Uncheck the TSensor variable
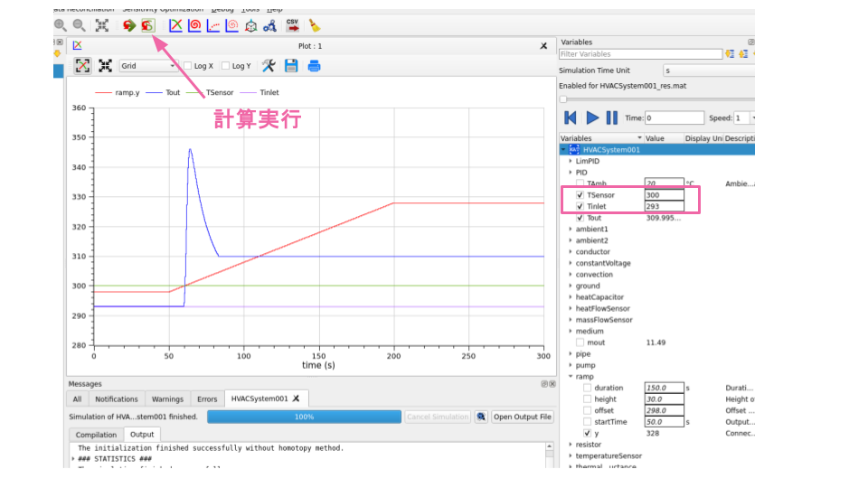868x488 pixels. pos(580,195)
